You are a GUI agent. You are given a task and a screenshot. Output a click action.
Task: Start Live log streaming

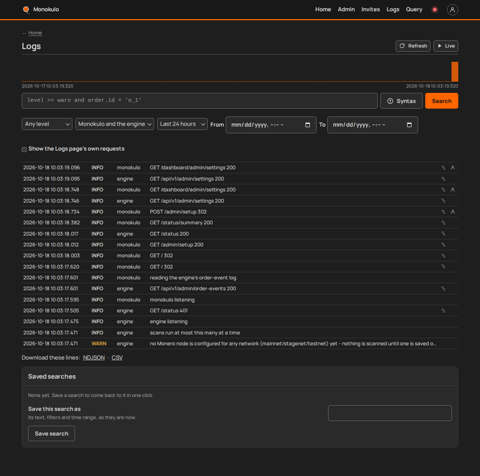tap(446, 46)
